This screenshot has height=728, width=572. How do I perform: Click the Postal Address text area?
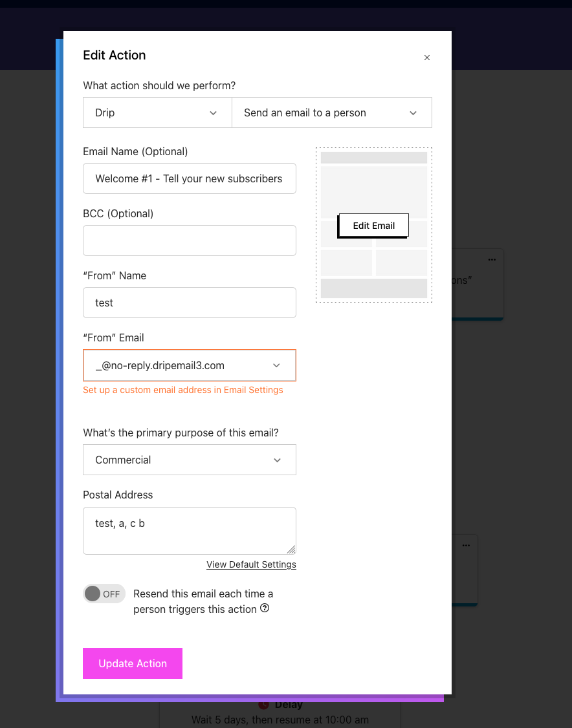pyautogui.click(x=189, y=530)
